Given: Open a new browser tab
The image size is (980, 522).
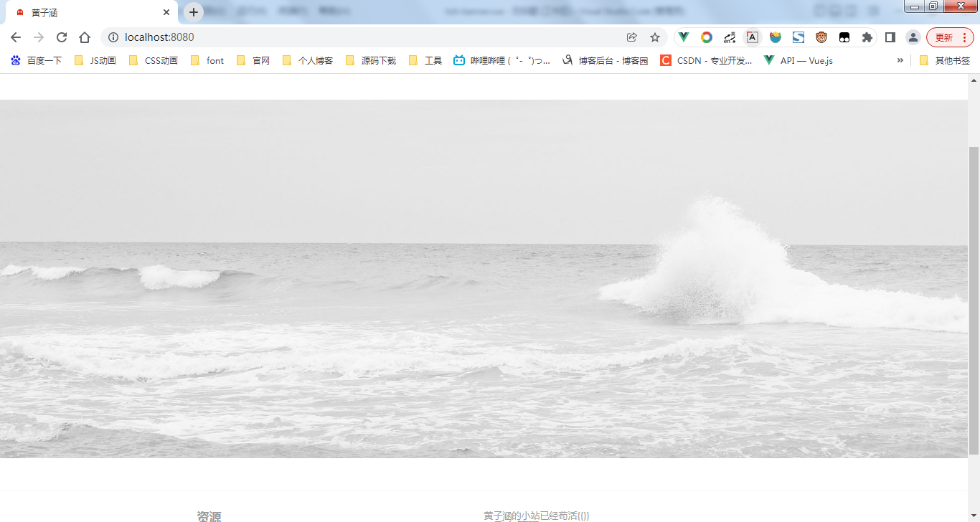Looking at the screenshot, I should (194, 12).
